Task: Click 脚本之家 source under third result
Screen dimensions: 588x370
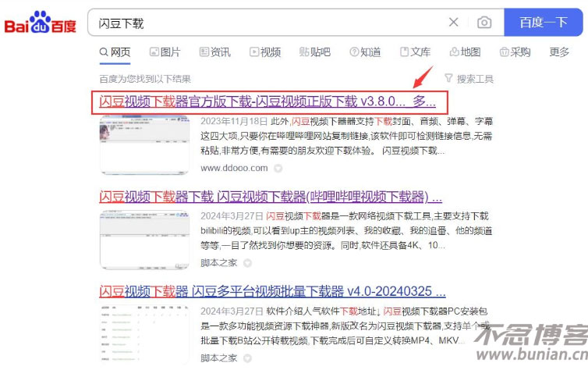Action: tap(218, 358)
